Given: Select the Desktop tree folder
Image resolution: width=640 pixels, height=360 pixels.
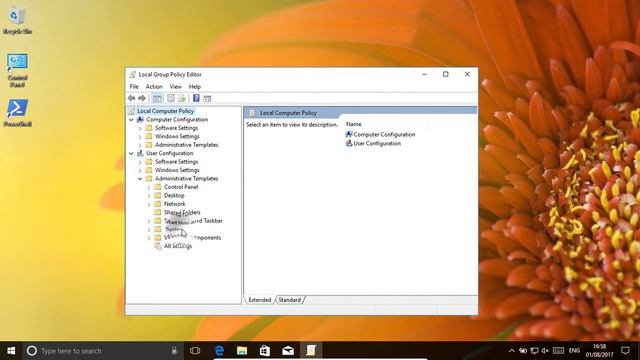Looking at the screenshot, I should (x=174, y=196).
